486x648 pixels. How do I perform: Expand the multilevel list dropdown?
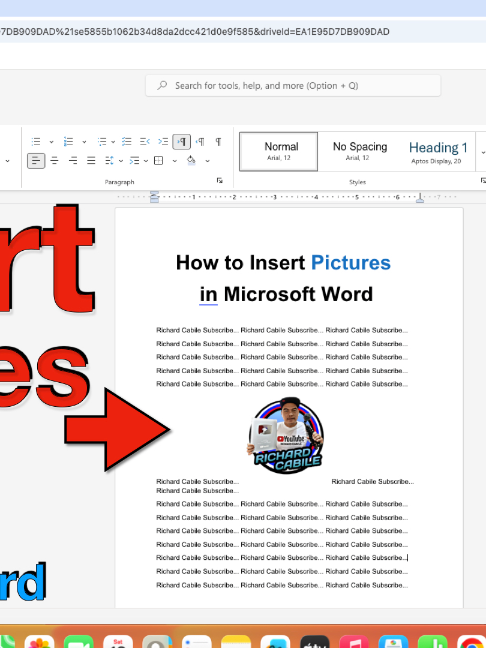tap(113, 142)
